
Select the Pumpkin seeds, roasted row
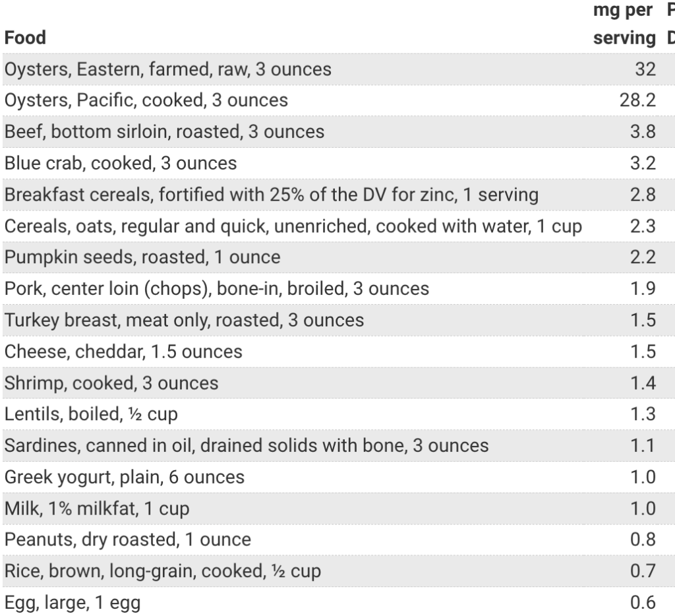pos(339,257)
